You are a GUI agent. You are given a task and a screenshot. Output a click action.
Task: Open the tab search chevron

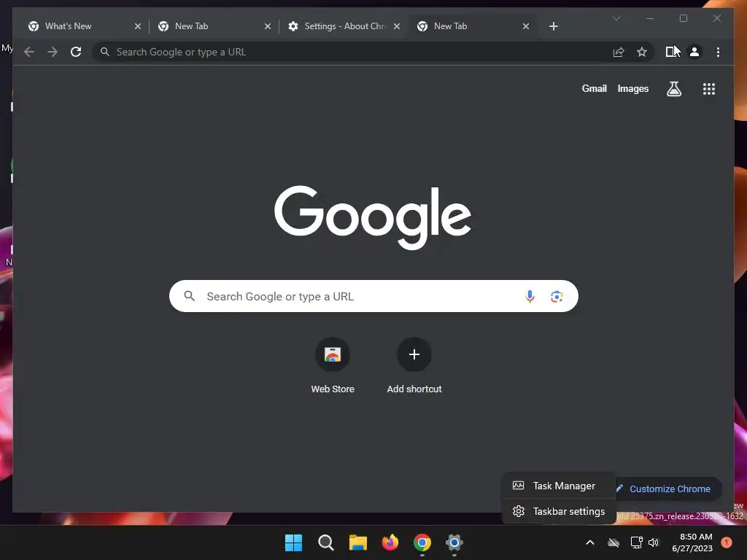616,18
